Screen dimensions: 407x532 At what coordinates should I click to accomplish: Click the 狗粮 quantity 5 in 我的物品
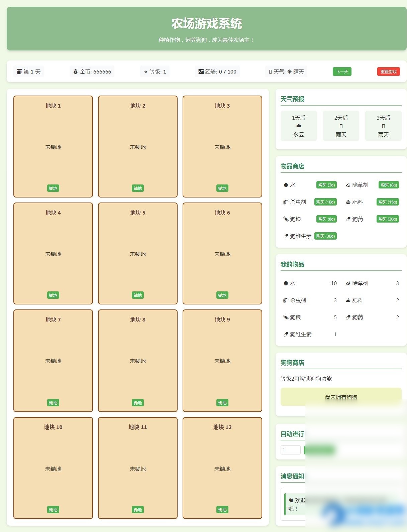[x=335, y=317]
